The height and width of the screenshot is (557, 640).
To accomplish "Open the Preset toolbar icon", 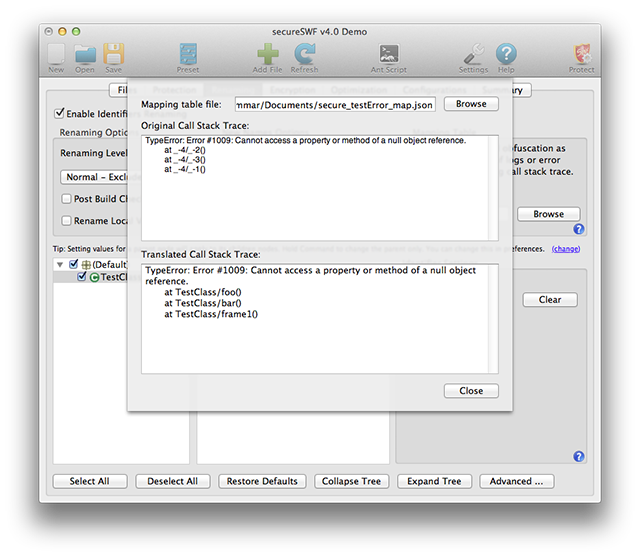I will point(188,54).
